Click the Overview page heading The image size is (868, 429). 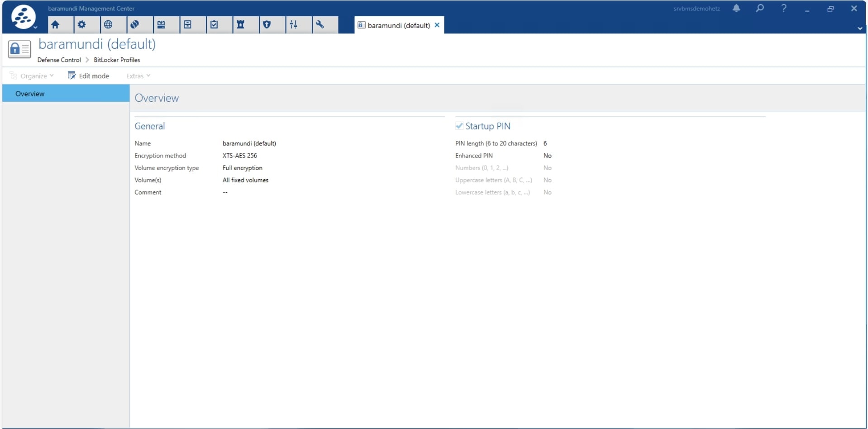pos(157,98)
